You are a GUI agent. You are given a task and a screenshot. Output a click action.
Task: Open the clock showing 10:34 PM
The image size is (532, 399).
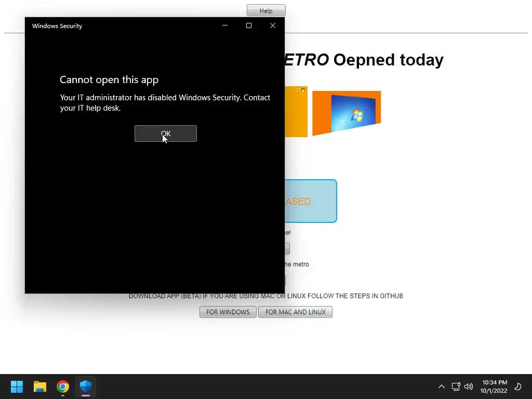pyautogui.click(x=494, y=387)
